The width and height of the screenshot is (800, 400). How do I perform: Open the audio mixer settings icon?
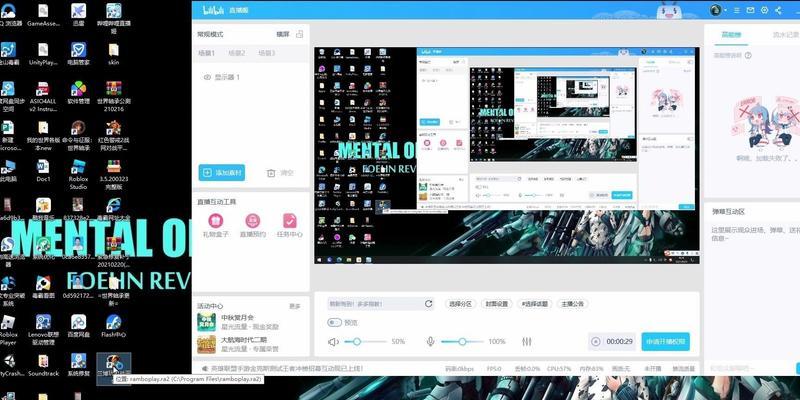pyautogui.click(x=527, y=342)
